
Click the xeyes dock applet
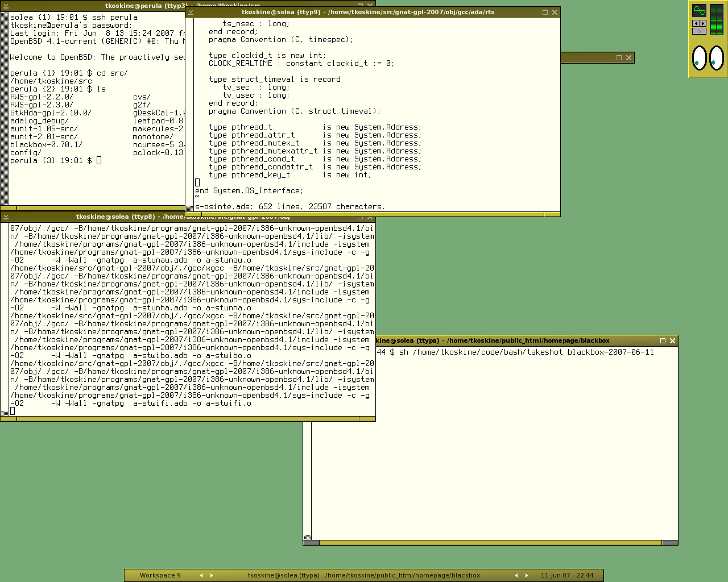708,58
